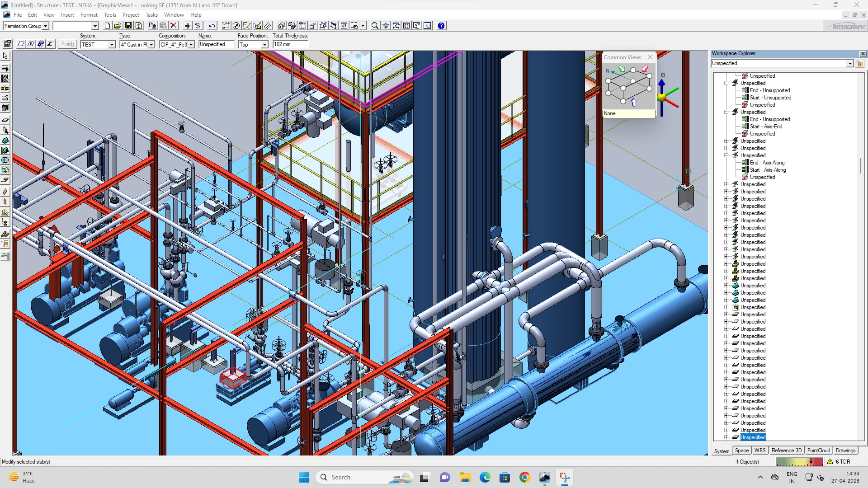Open the Composition CIP_4"_Fc3 dropdown
The height and width of the screenshot is (488, 868).
click(191, 44)
